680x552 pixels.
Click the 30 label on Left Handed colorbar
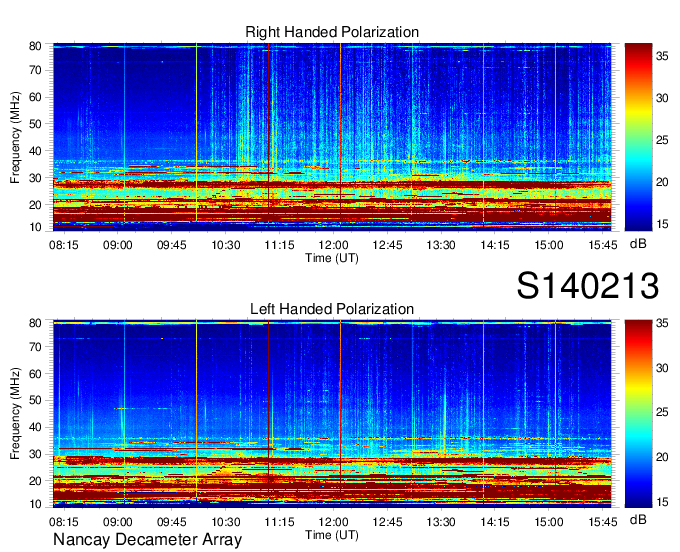coord(662,368)
